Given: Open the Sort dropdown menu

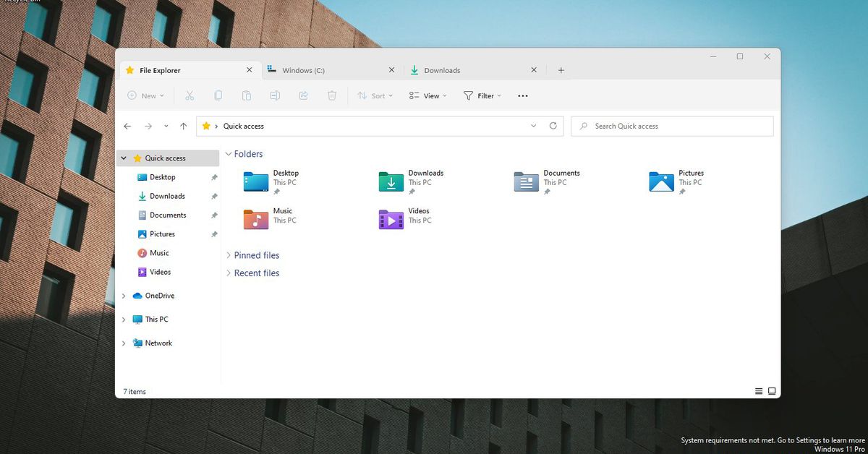Looking at the screenshot, I should pos(375,95).
